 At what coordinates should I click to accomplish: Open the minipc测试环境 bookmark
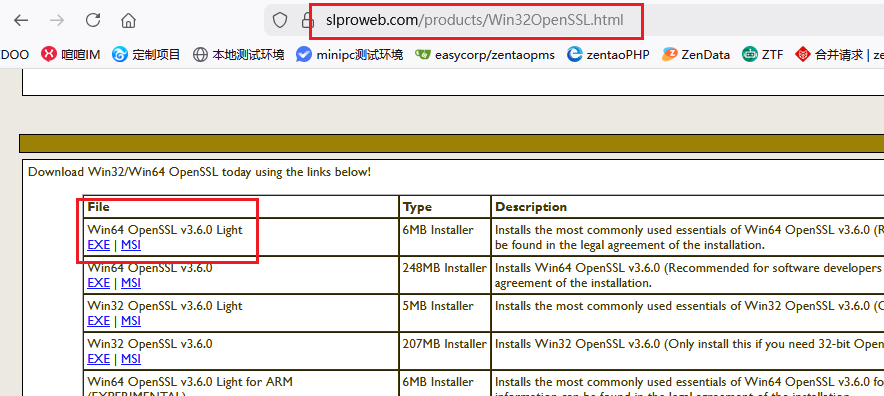(x=350, y=55)
